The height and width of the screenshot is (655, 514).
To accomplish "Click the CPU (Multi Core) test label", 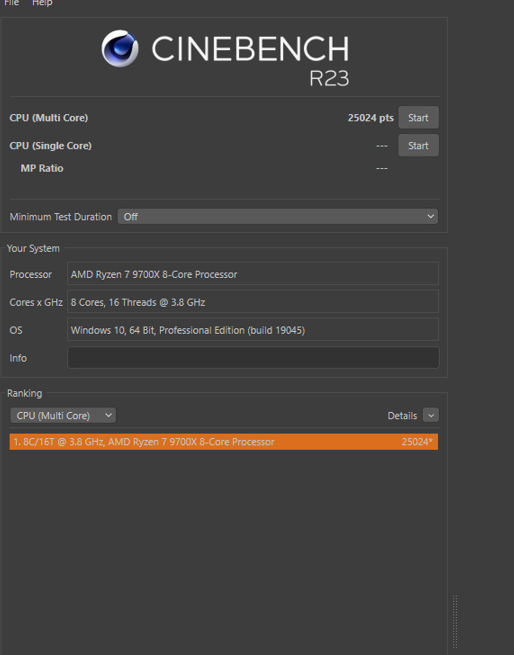I will point(49,118).
